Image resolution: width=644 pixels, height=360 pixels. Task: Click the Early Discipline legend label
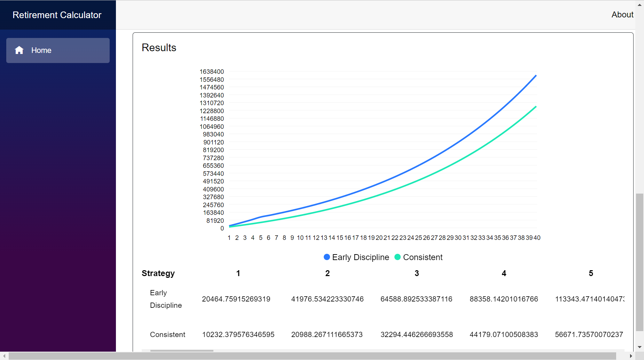coord(361,257)
